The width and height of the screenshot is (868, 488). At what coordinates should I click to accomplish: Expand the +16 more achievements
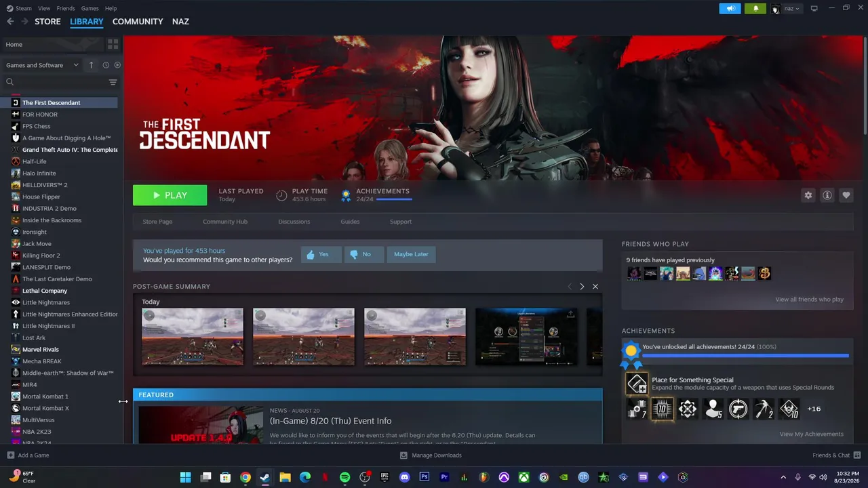pyautogui.click(x=814, y=409)
